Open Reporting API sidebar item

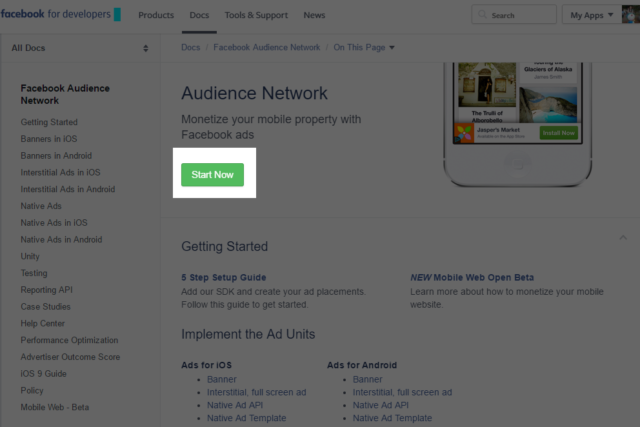coord(47,289)
